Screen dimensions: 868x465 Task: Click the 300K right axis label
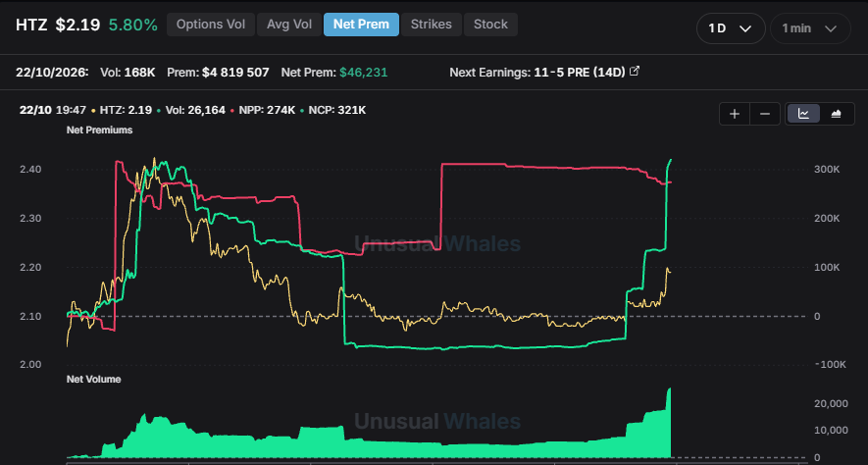coord(827,170)
